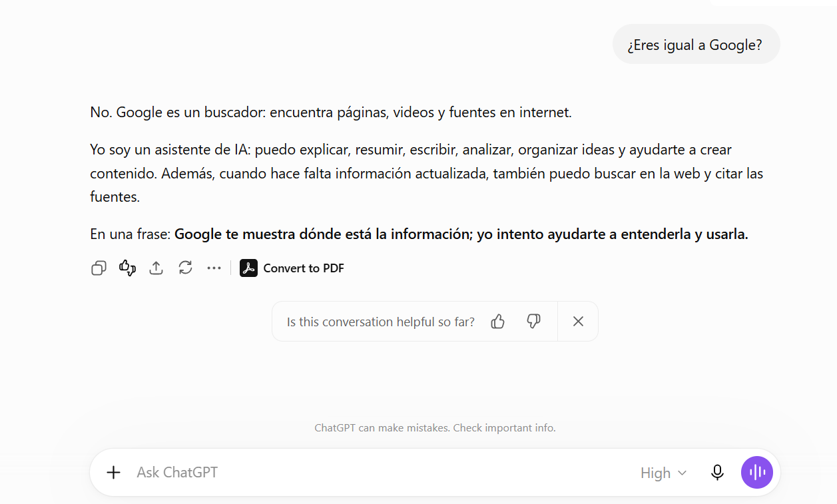
Task: Click the Adobe PDF icon
Action: tap(248, 268)
